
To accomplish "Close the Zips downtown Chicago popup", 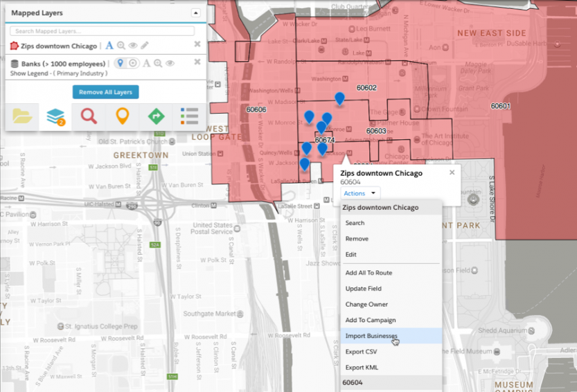I will [x=452, y=172].
